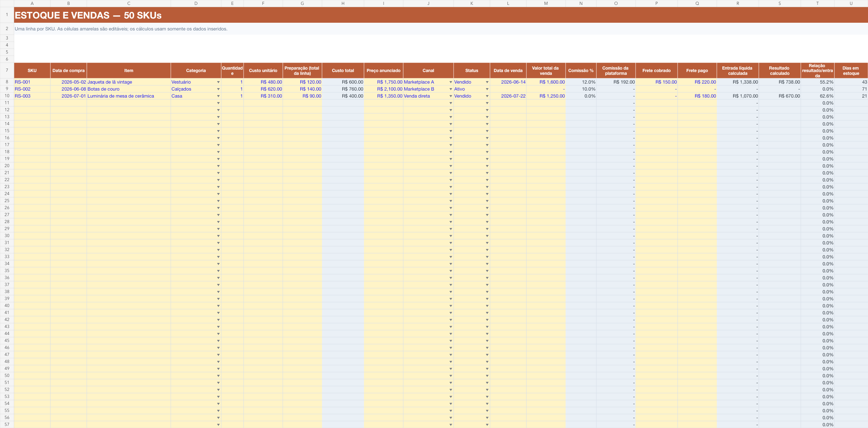Select purchase date 2026-05-02
The width and height of the screenshot is (868, 428).
click(x=69, y=82)
